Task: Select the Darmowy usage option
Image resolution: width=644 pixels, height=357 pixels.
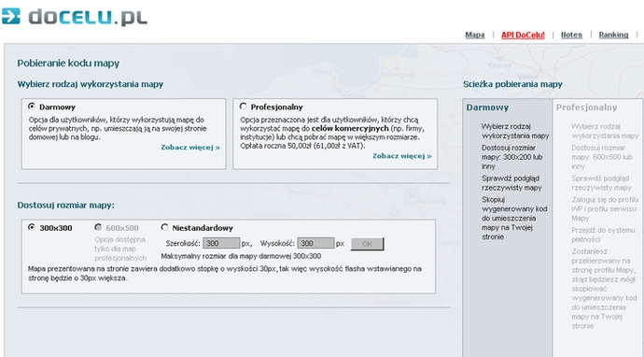Action: (32, 107)
